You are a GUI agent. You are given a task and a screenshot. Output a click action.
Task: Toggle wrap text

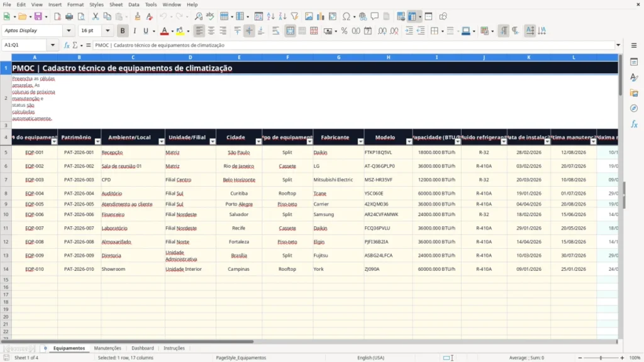pyautogui.click(x=276, y=31)
